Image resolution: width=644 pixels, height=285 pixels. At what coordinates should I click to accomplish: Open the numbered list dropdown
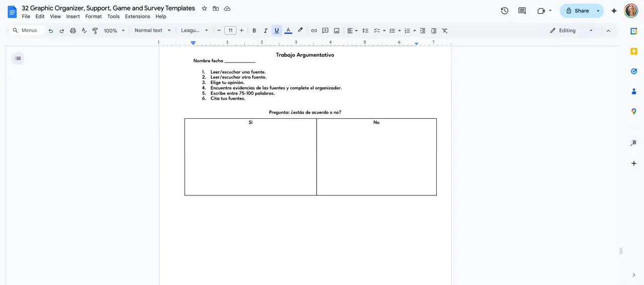tap(410, 31)
